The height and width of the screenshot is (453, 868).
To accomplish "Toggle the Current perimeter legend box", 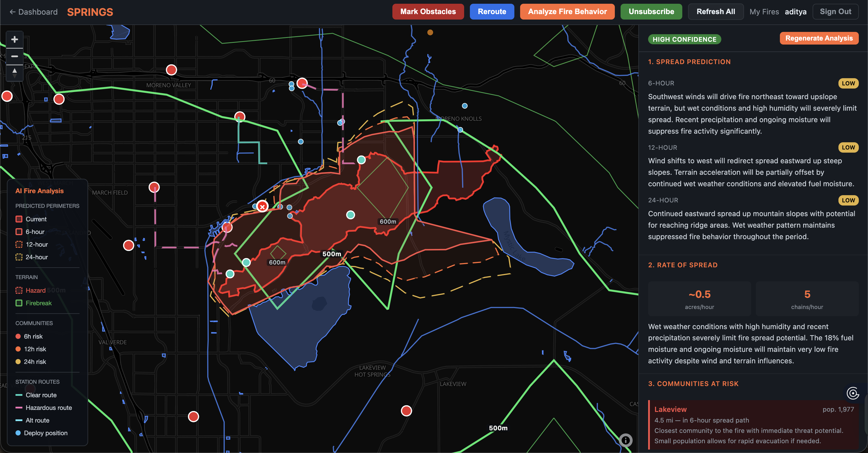I will click(19, 219).
